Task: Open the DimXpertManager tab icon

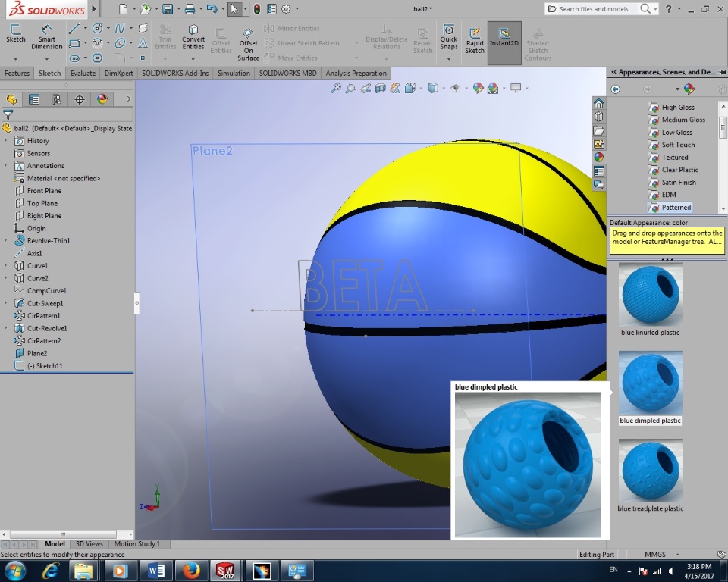Action: (x=80, y=99)
